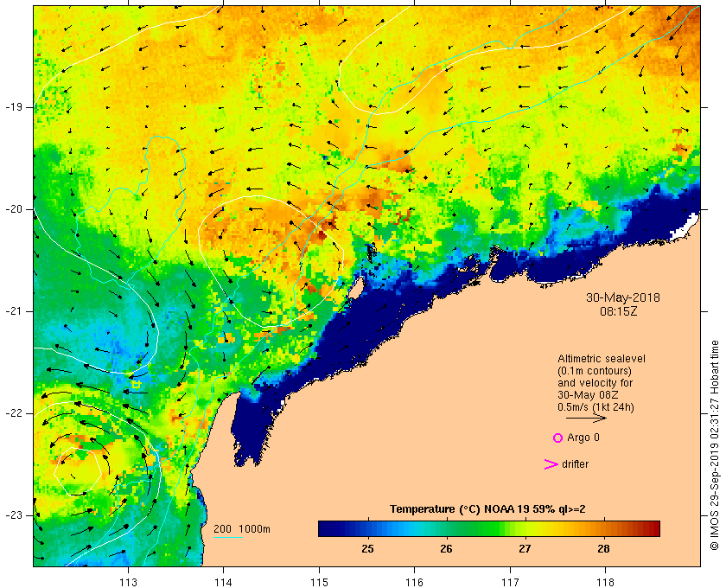Click the colorbar at 27 degrees (yellow)
Screen dimensions: 726x588
(525, 528)
